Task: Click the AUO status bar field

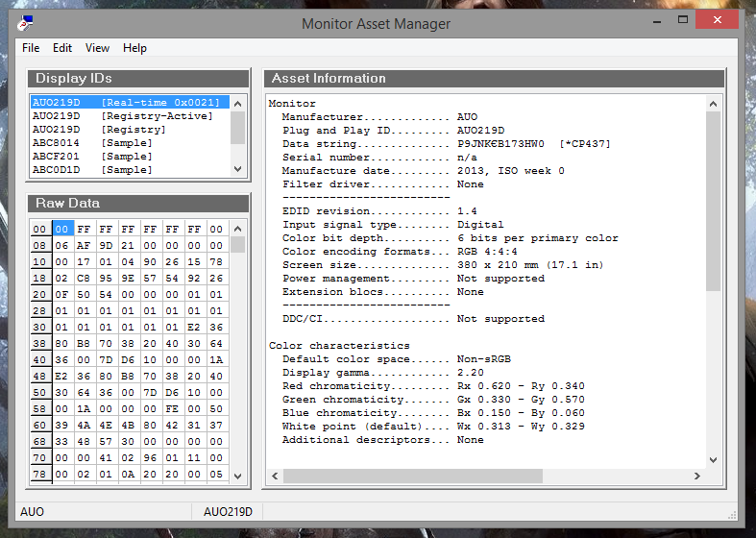Action: tap(104, 511)
